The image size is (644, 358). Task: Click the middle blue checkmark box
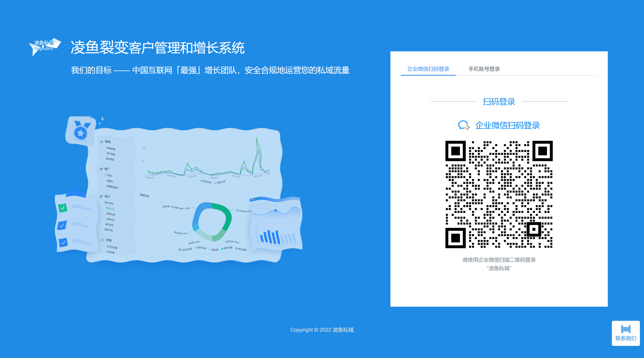click(x=62, y=225)
